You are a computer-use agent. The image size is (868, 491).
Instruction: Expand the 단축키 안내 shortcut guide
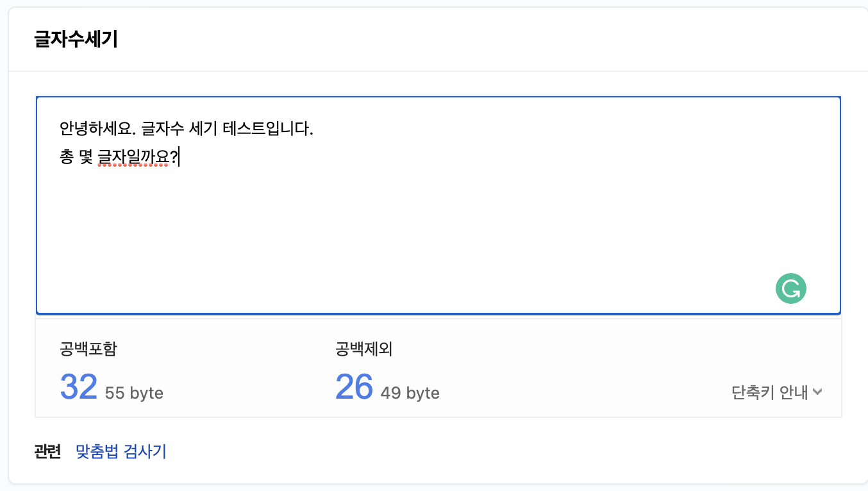coord(776,392)
